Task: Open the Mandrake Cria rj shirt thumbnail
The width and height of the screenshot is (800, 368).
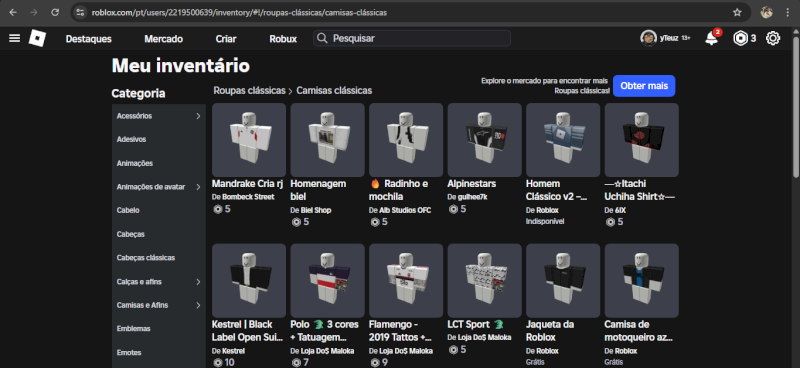Action: 249,140
